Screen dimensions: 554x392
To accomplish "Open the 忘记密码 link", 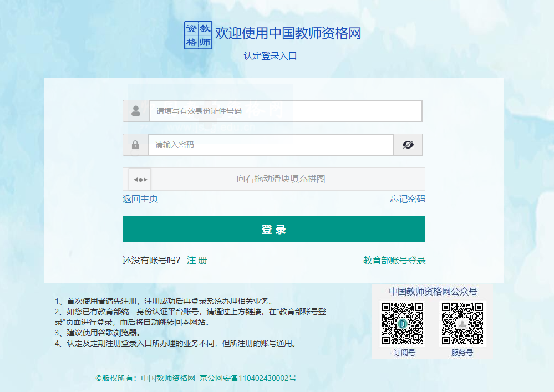I will (408, 199).
